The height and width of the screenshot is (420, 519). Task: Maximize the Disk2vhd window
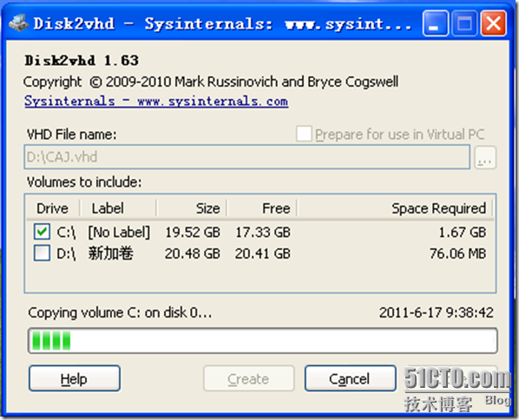tap(464, 23)
